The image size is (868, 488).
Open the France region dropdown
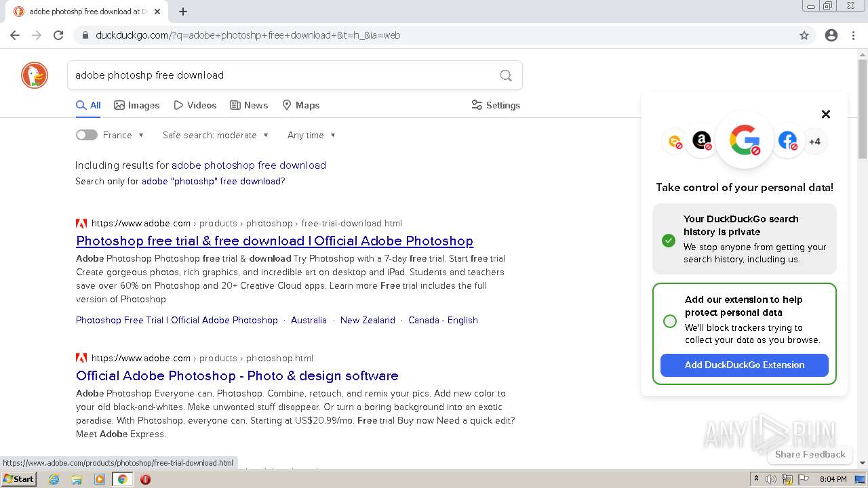(124, 135)
